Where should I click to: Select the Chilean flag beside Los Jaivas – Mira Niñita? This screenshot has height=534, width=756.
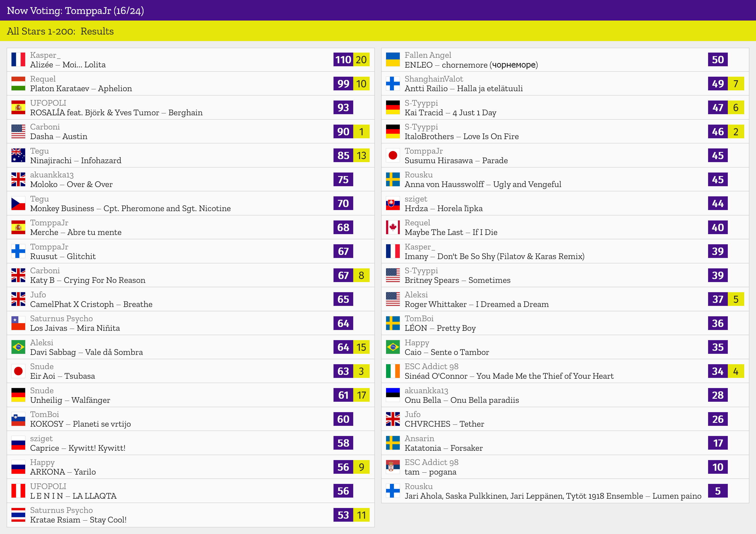click(18, 323)
